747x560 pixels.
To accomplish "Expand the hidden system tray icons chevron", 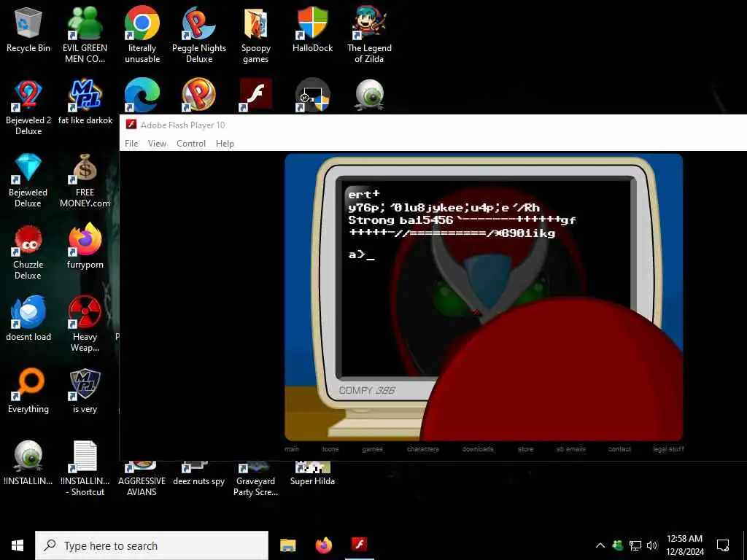I will [x=600, y=545].
